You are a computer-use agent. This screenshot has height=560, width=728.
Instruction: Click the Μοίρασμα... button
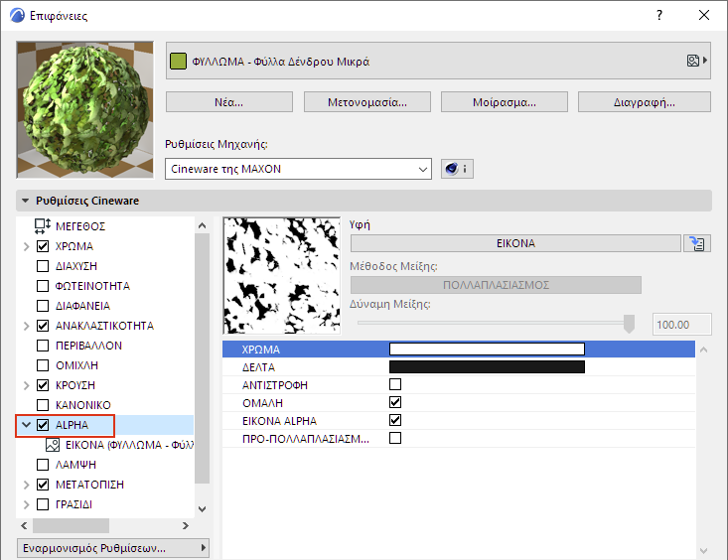(505, 101)
